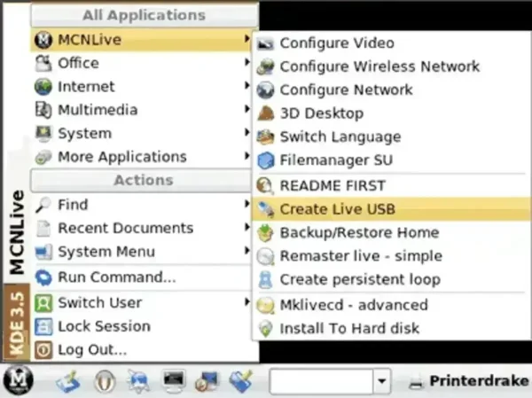
Task: Click the Internet globe icon
Action: point(43,87)
